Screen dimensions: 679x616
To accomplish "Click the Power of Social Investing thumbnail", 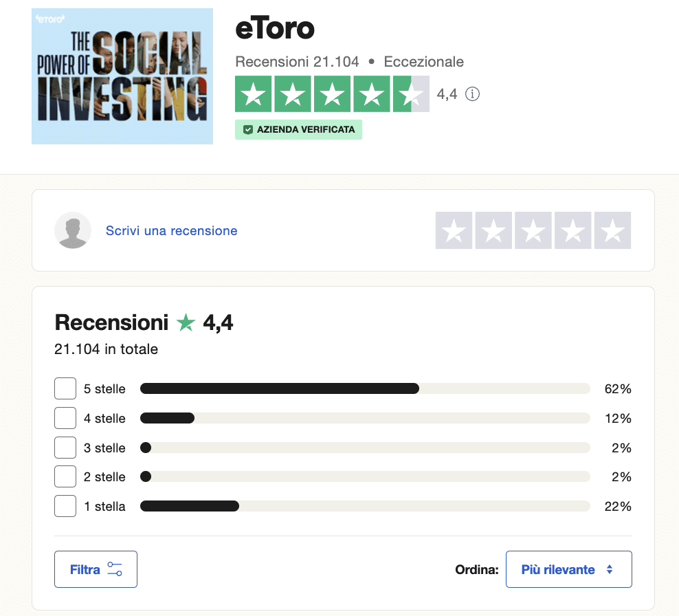I will click(122, 76).
